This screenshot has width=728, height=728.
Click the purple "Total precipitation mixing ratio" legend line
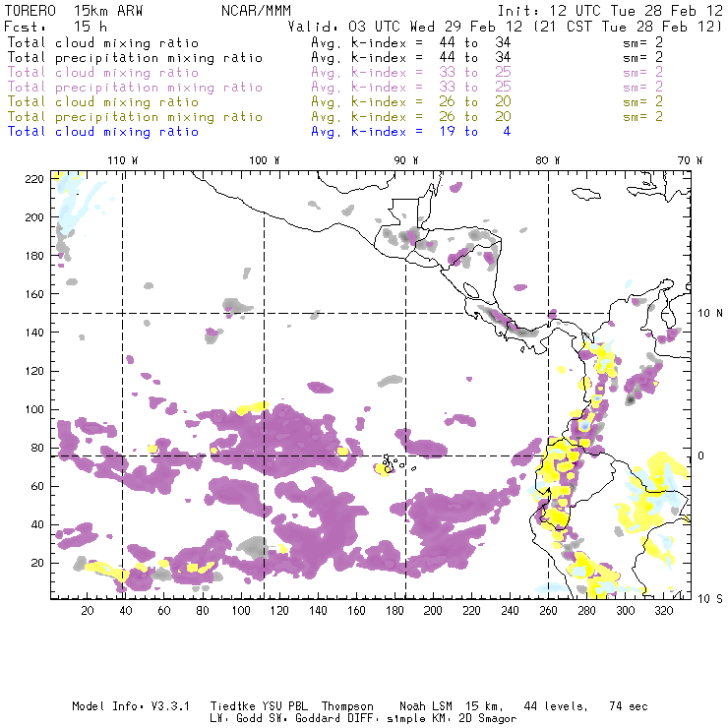tap(135, 88)
